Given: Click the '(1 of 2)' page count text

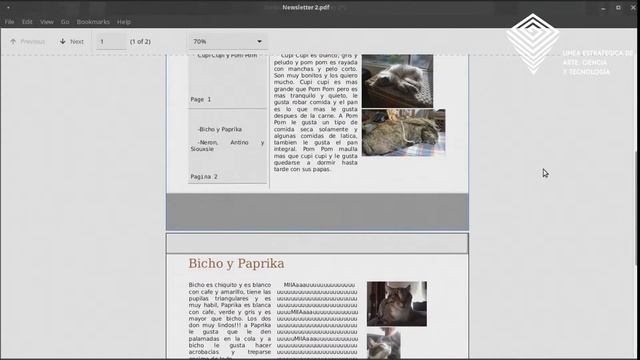Looking at the screenshot, I should [140, 41].
